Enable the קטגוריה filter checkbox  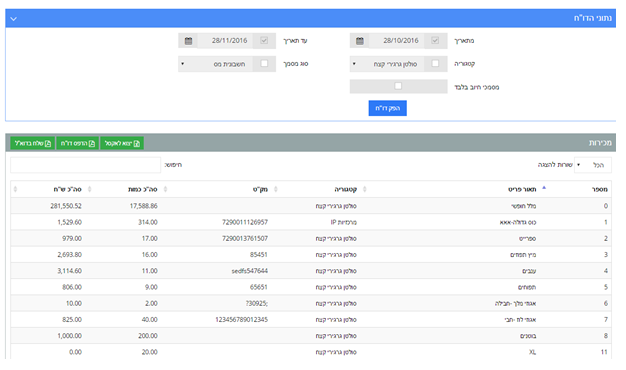435,63
